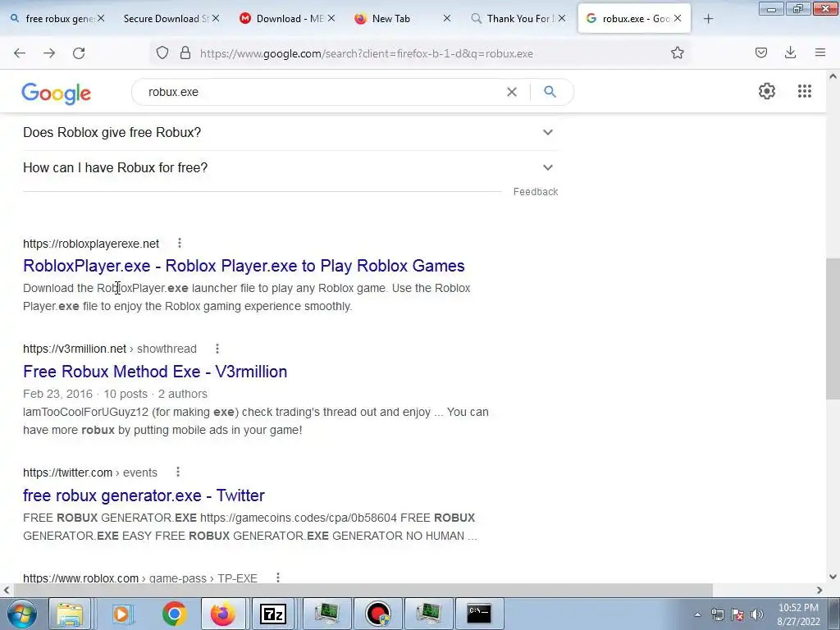The image size is (840, 630).
Task: Show hidden system tray icons
Action: coord(697,614)
